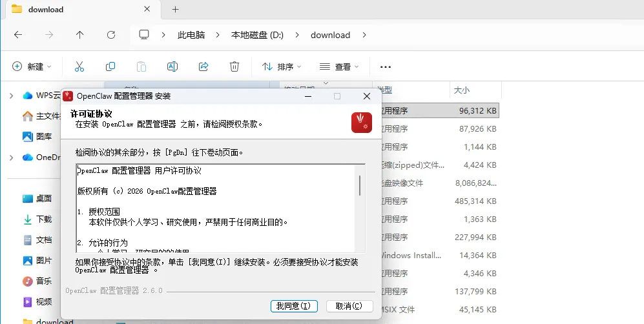The height and width of the screenshot is (324, 644).
Task: Select the file row sized 1,363 KB
Action: pyautogui.click(x=440, y=219)
